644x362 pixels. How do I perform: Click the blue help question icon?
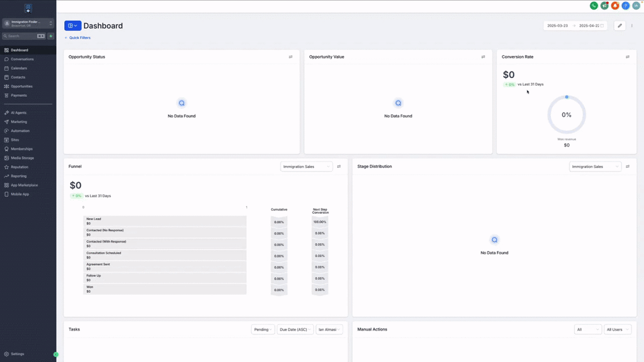point(626,6)
